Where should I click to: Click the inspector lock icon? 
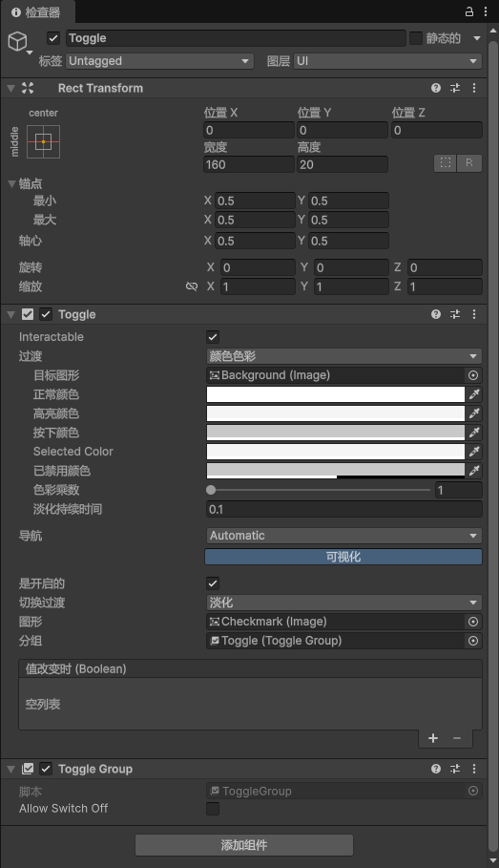[469, 11]
